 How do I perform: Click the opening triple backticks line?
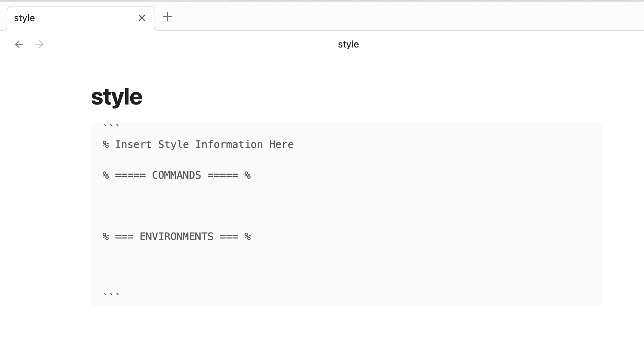111,126
